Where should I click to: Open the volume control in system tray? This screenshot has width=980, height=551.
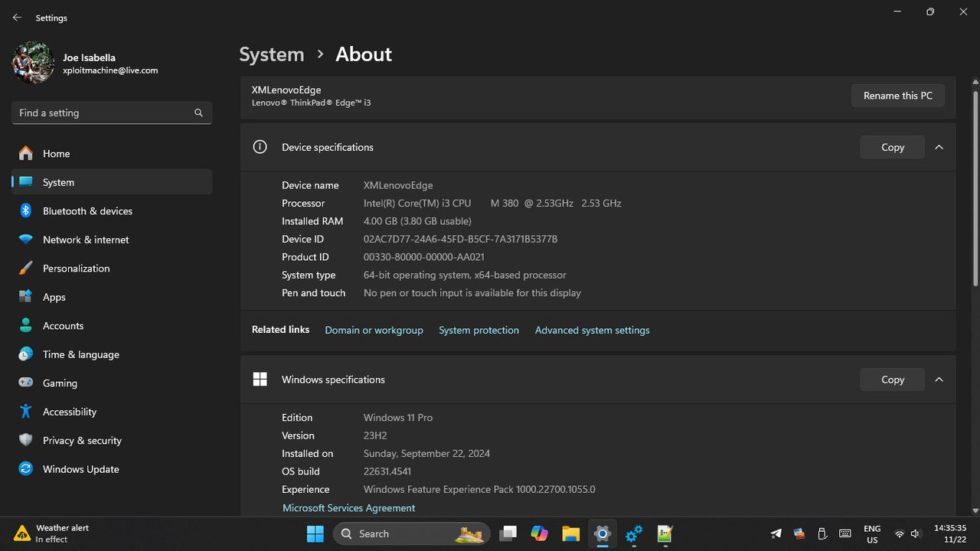click(916, 533)
